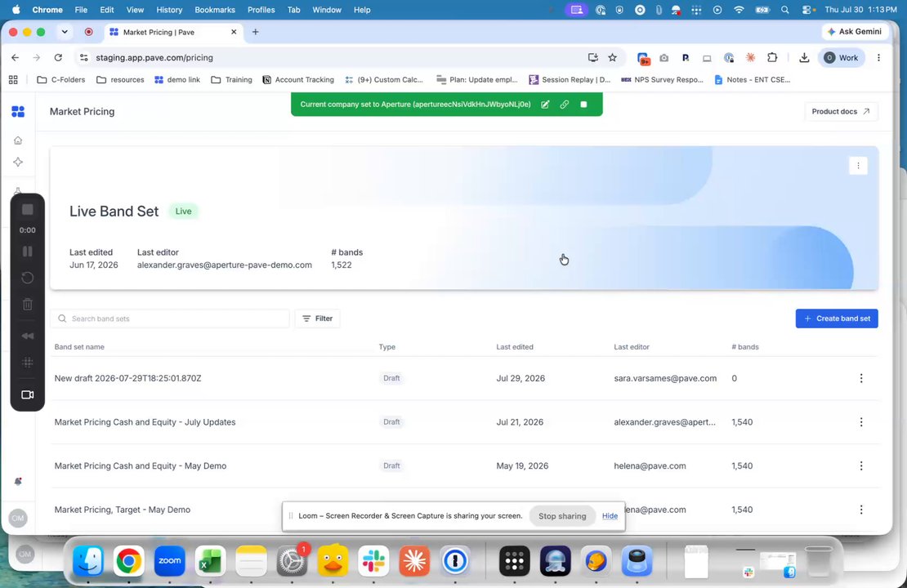Open Training bookmark folder
907x588 pixels.
click(231, 80)
